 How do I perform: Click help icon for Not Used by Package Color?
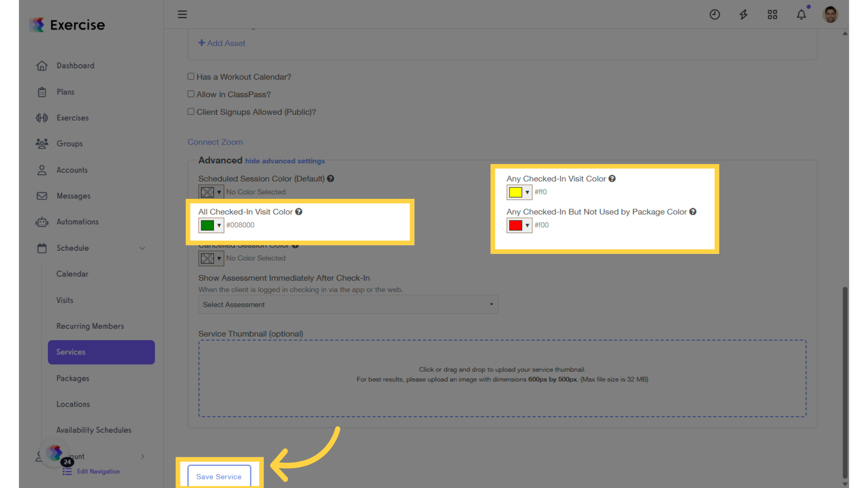tap(693, 211)
